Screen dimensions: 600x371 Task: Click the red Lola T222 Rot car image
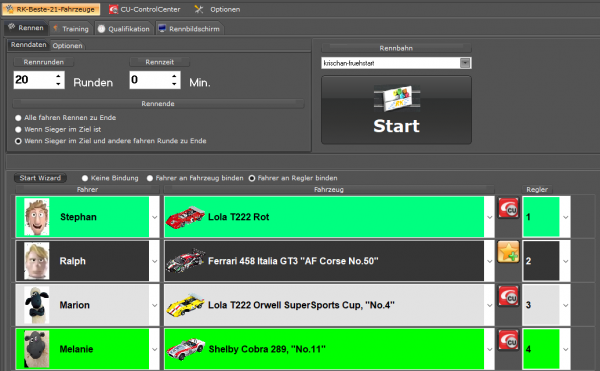[185, 217]
